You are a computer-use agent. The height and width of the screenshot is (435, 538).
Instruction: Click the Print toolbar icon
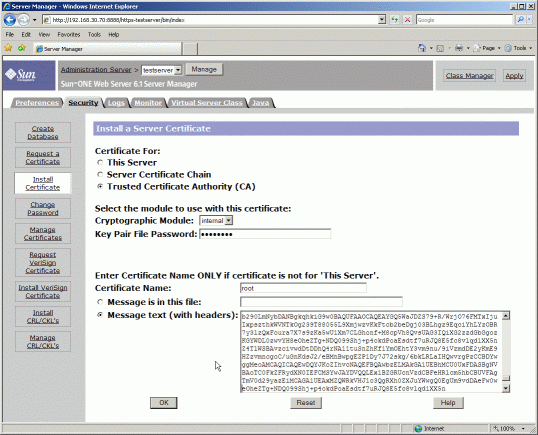pyautogui.click(x=459, y=48)
